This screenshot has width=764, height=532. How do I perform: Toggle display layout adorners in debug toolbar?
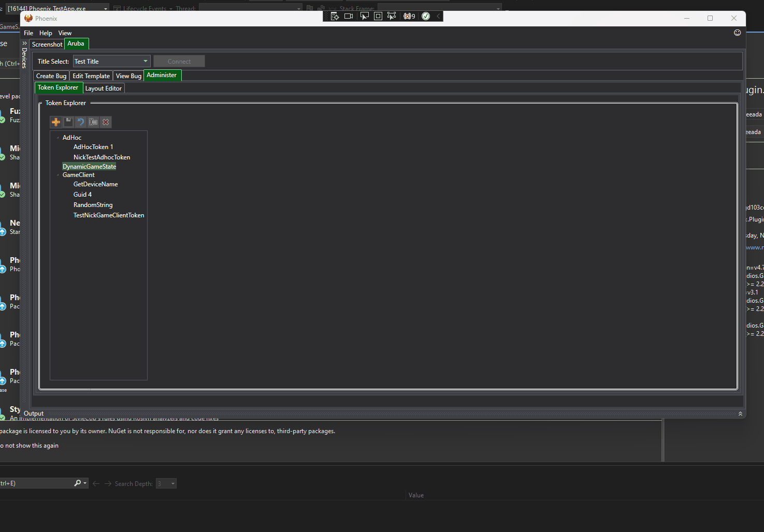coord(378,16)
